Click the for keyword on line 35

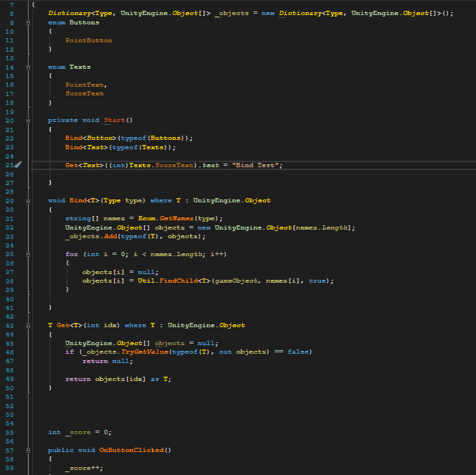[x=72, y=255]
